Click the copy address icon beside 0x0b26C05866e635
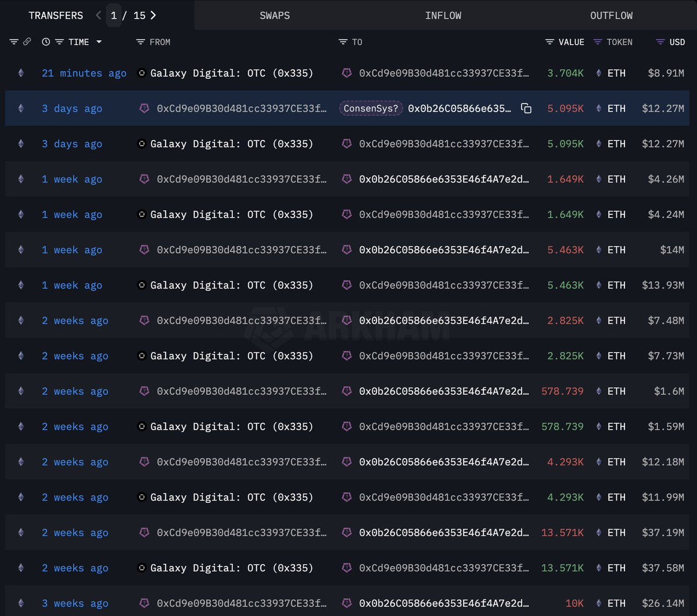Screen dimensions: 697x616 [526, 109]
